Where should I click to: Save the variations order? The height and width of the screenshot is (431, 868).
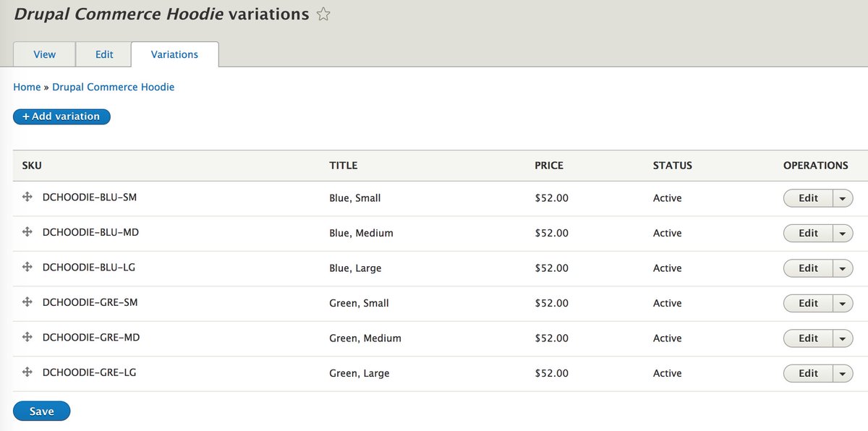coord(41,411)
